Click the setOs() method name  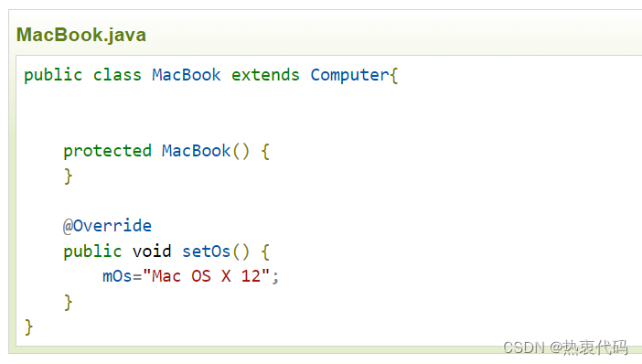pos(206,252)
